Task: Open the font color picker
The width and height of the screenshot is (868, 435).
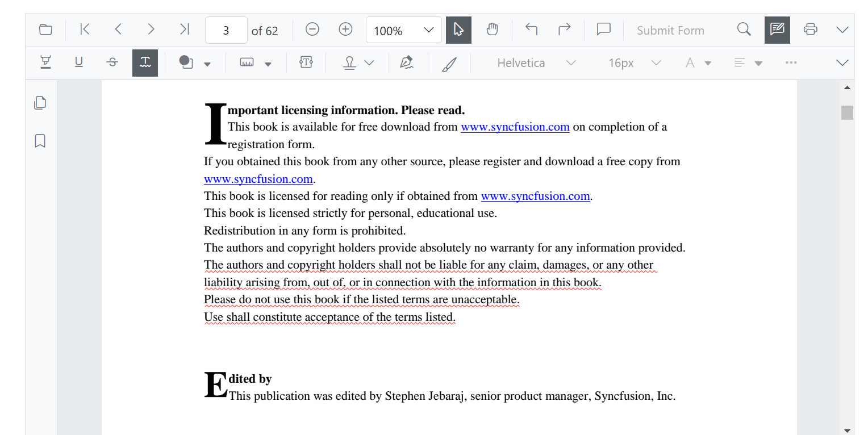Action: pos(698,63)
